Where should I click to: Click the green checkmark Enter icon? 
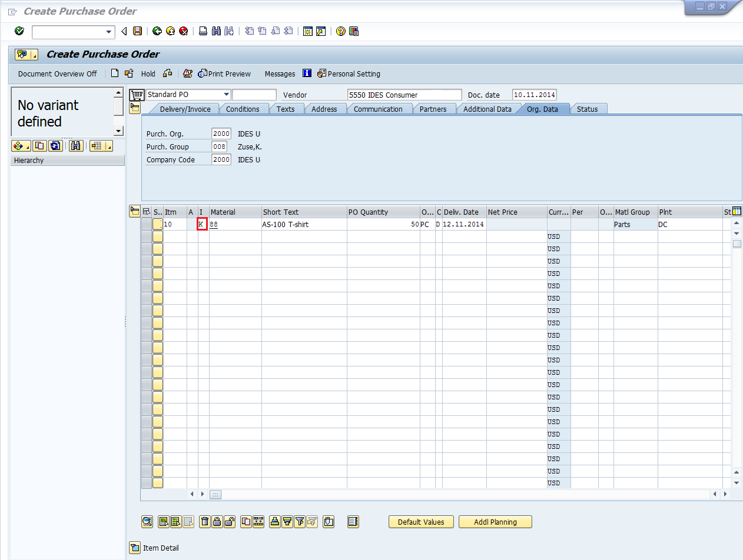[19, 31]
